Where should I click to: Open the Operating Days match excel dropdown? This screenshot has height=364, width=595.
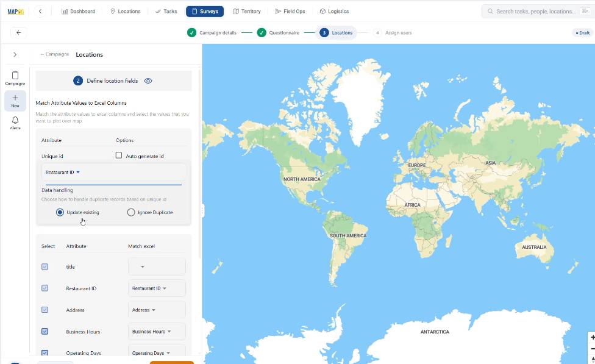pos(157,351)
